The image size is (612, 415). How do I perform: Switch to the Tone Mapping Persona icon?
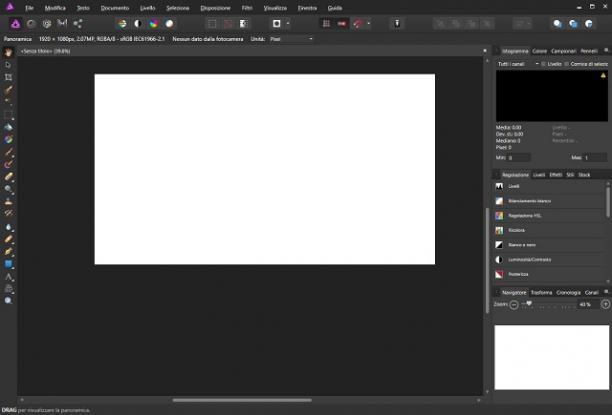click(x=62, y=24)
